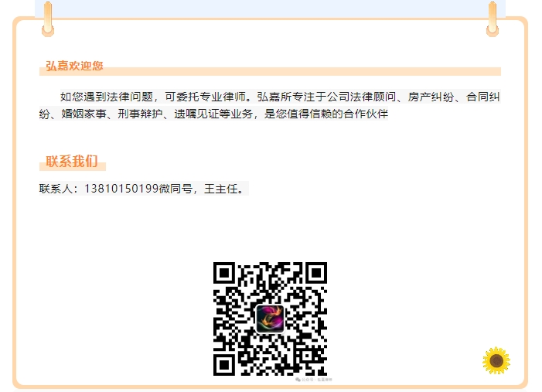Click the 刑事辩护 text in paragraph

(x=141, y=114)
